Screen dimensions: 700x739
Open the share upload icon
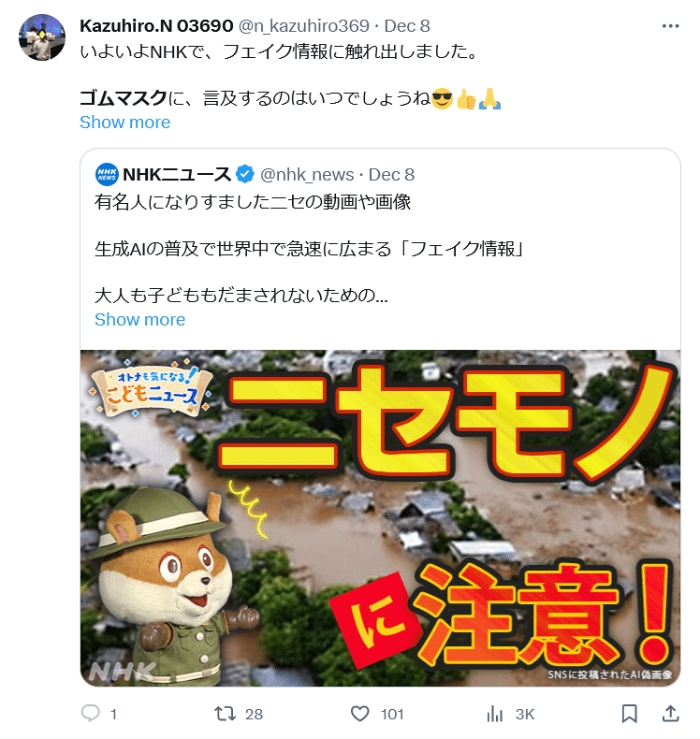coord(670,713)
